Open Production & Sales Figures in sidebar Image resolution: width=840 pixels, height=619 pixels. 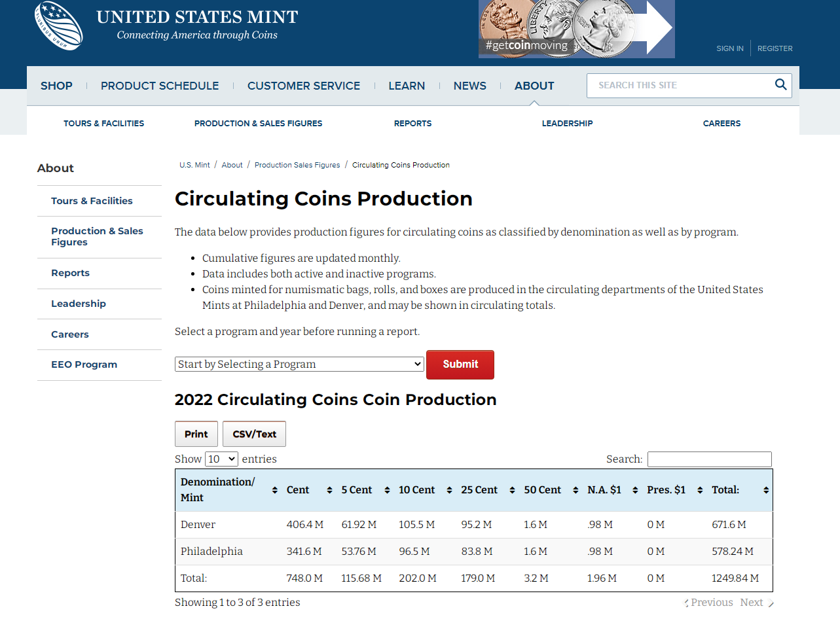coord(97,236)
